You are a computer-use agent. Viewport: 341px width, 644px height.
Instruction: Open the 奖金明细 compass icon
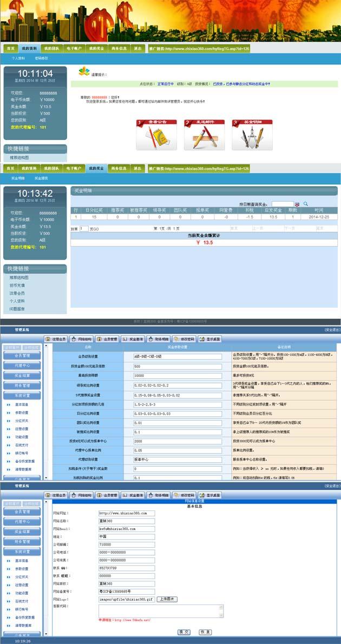[252, 135]
